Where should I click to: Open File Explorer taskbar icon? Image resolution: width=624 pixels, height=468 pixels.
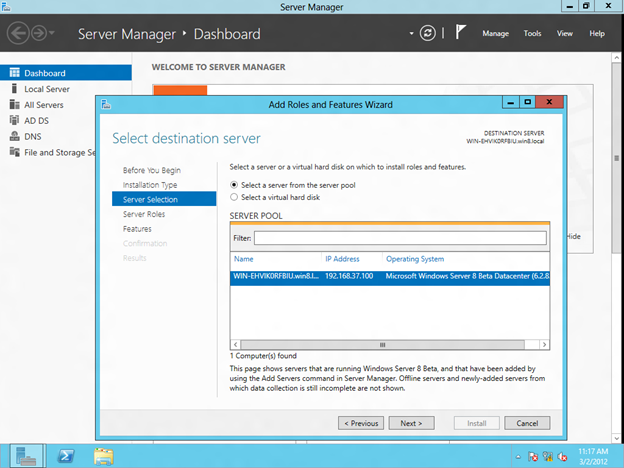[103, 455]
